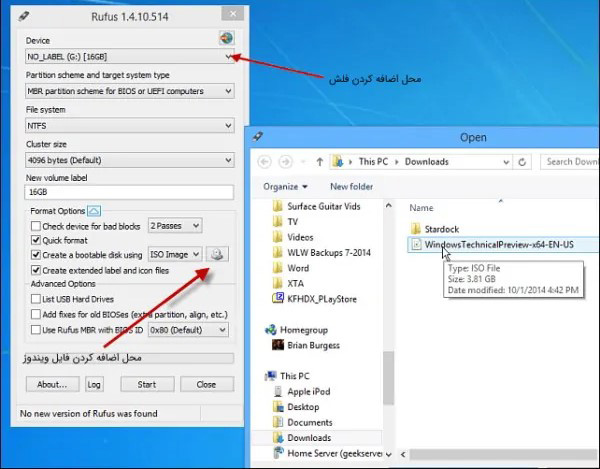
Task: Enable Check device for bad blocks
Action: [x=36, y=226]
